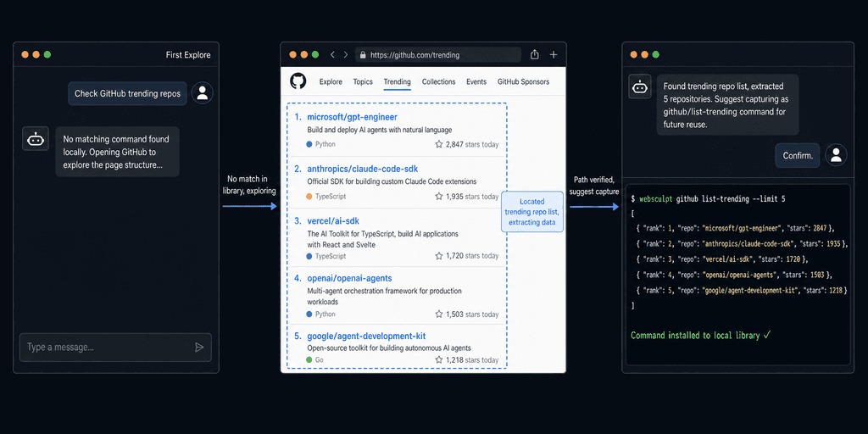868x434 pixels.
Task: Click the star icon for openai/openai-agents
Action: point(439,314)
